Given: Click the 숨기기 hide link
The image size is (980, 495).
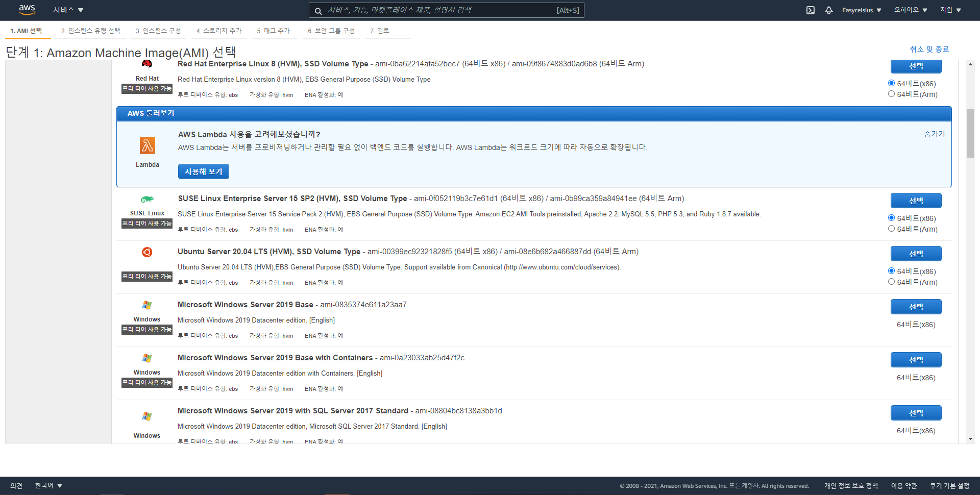Looking at the screenshot, I should tap(934, 134).
